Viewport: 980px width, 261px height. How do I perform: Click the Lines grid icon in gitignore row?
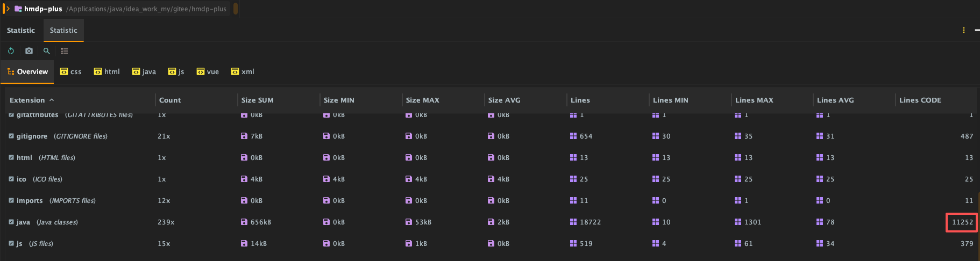573,136
